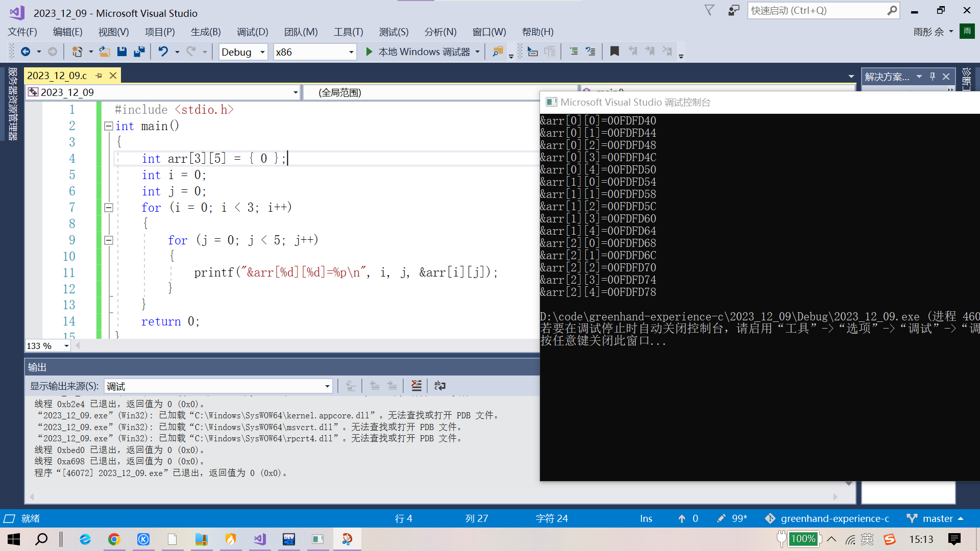This screenshot has width=980, height=551.
Task: Open the Debug configuration dropdown
Action: (262, 52)
